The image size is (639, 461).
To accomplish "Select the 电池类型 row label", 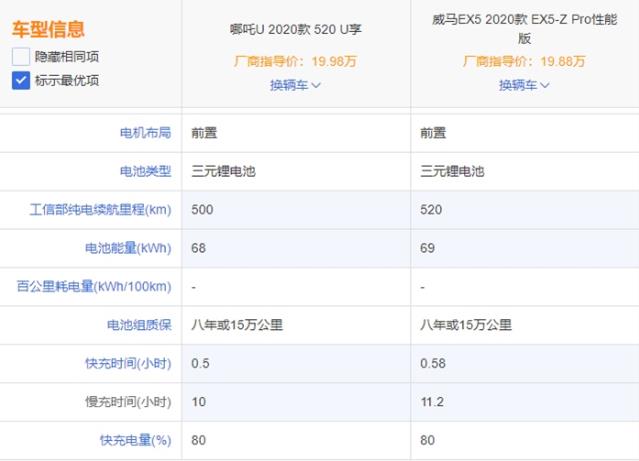I will click(145, 171).
